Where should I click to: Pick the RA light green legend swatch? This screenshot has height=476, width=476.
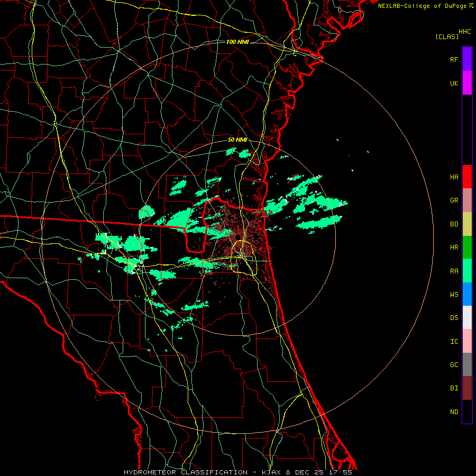[x=467, y=271]
